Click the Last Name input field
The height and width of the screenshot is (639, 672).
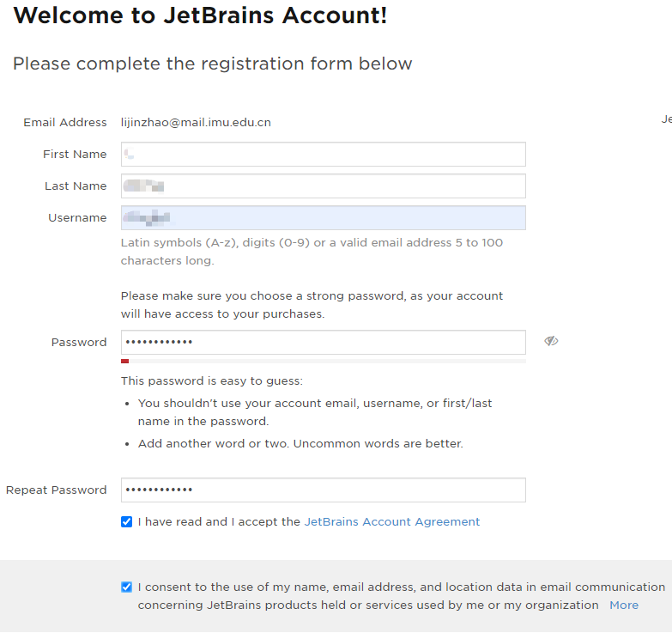[324, 186]
